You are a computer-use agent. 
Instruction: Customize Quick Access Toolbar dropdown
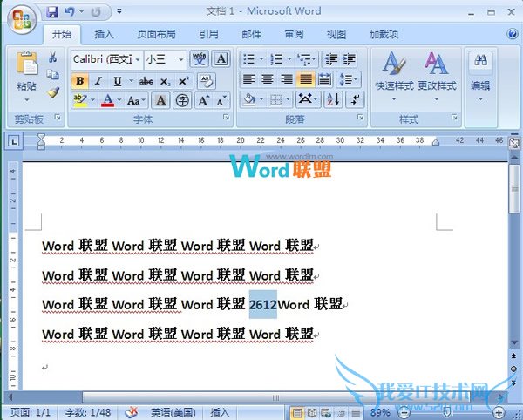pyautogui.click(x=119, y=11)
